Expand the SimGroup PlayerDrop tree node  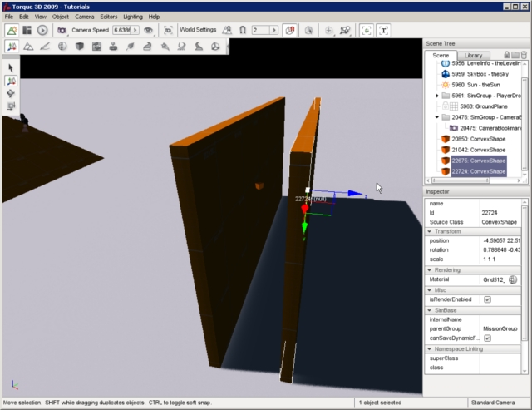click(437, 96)
